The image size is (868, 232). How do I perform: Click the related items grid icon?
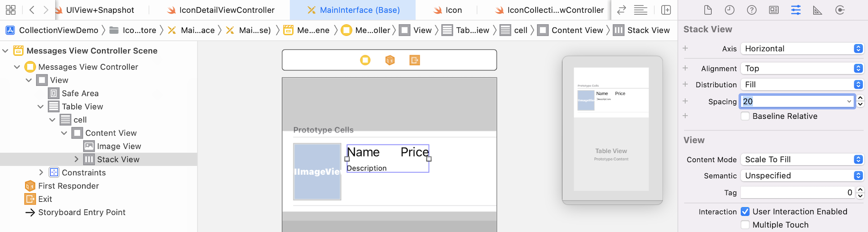(x=11, y=10)
